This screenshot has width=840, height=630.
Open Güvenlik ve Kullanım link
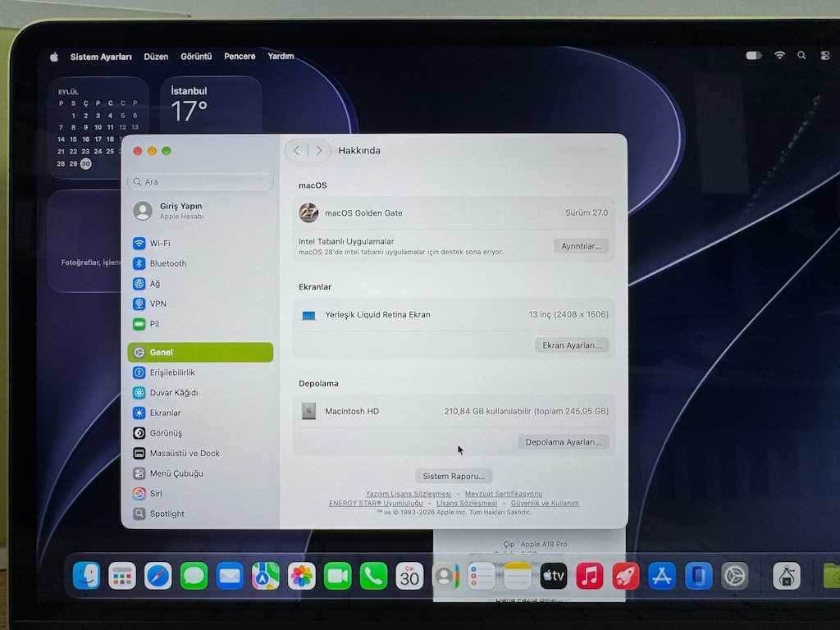[x=545, y=503]
